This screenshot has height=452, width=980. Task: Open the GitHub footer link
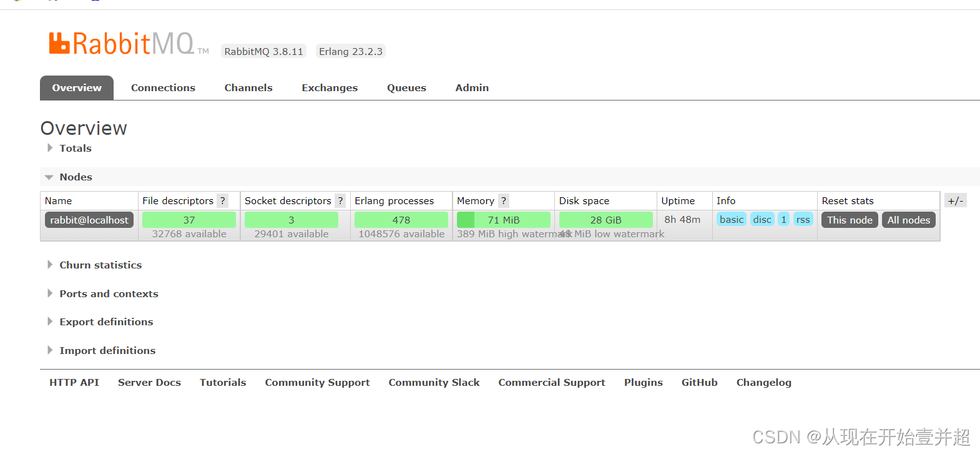pyautogui.click(x=699, y=382)
